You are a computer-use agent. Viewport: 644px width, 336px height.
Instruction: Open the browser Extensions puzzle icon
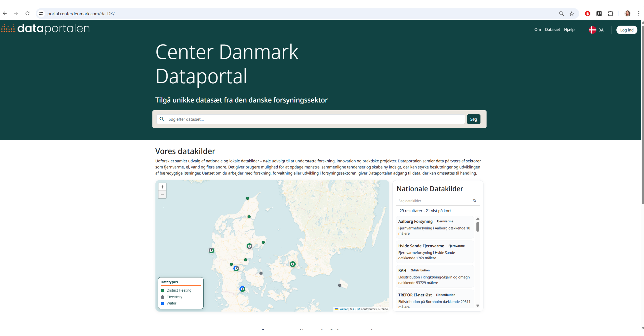[x=610, y=13]
